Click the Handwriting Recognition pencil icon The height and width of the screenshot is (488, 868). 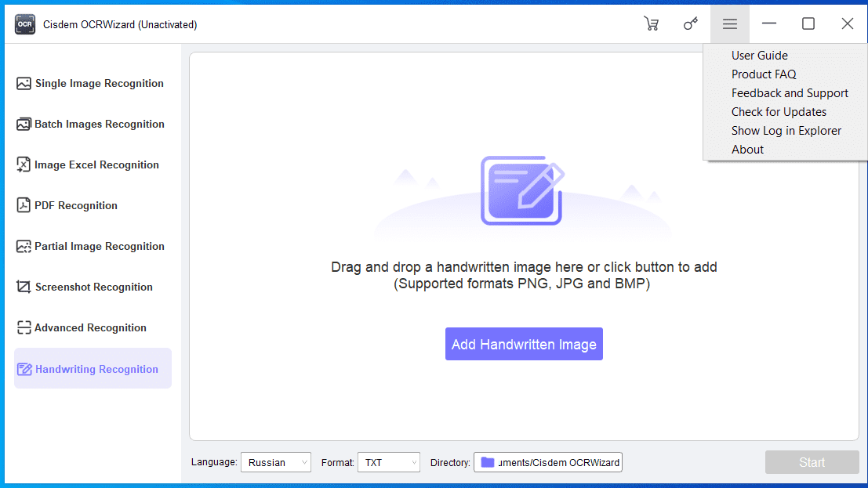(x=24, y=369)
